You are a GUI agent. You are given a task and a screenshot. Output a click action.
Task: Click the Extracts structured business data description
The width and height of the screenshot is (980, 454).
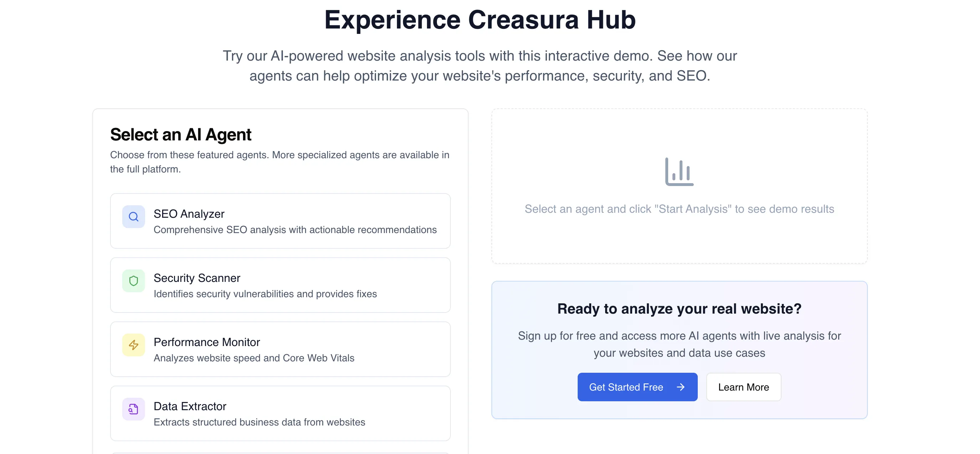coord(259,422)
